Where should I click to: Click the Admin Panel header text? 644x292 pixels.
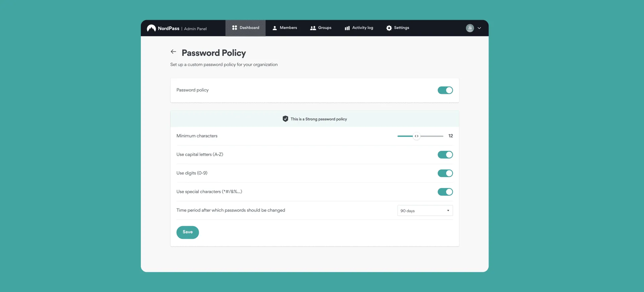point(195,29)
